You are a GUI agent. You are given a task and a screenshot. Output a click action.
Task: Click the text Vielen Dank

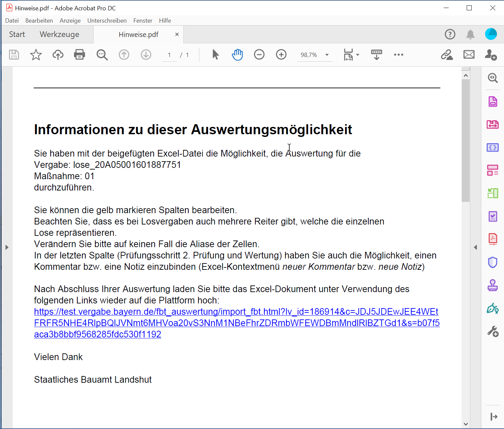(58, 357)
